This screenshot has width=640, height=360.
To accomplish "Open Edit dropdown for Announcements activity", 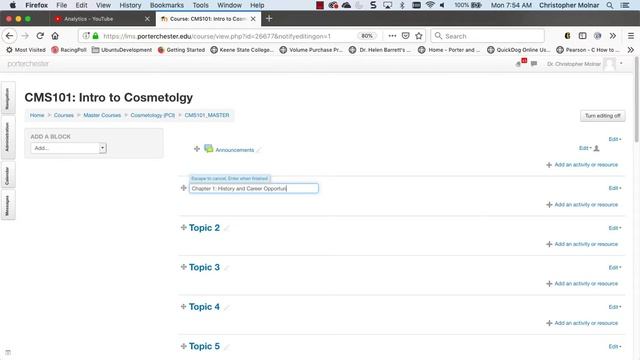I will [x=585, y=148].
